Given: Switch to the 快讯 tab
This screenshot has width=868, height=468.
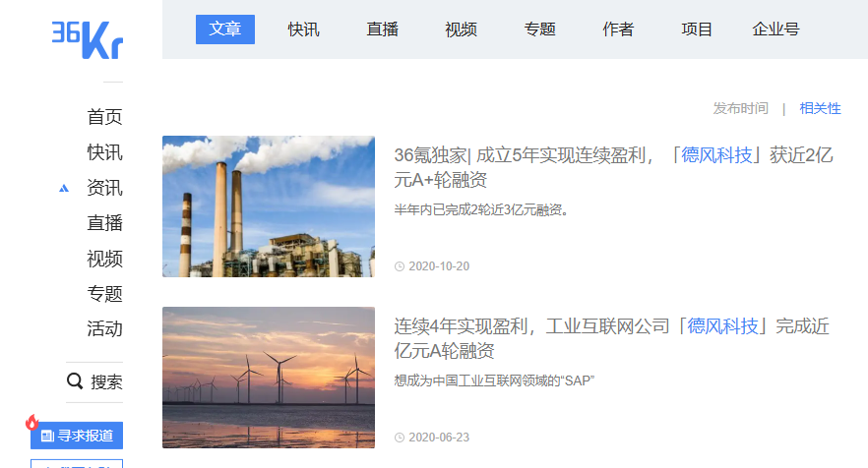Looking at the screenshot, I should [303, 29].
